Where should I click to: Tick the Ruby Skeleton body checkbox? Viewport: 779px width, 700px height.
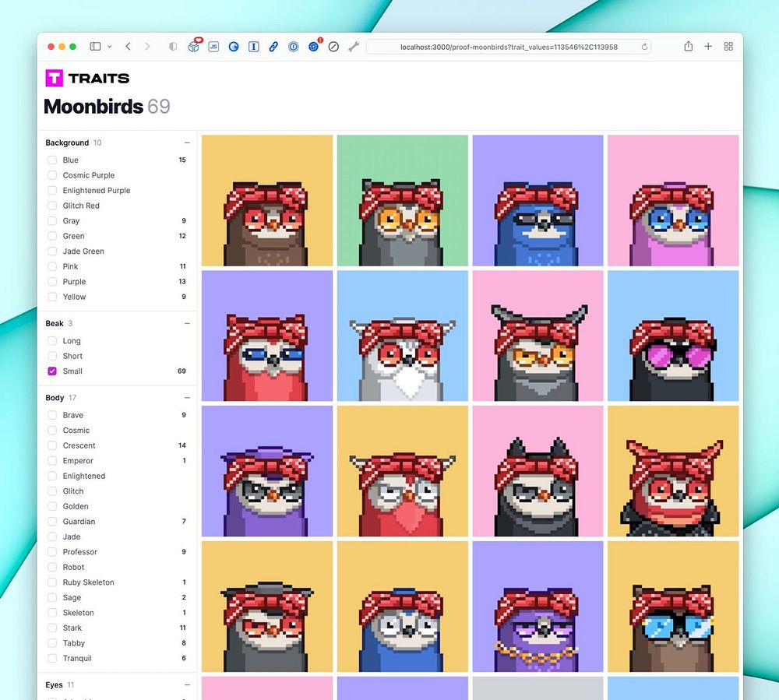(x=52, y=582)
